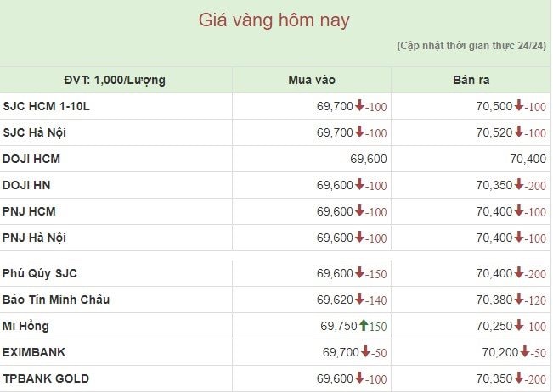Click the Mua vào column header

[x=312, y=81]
